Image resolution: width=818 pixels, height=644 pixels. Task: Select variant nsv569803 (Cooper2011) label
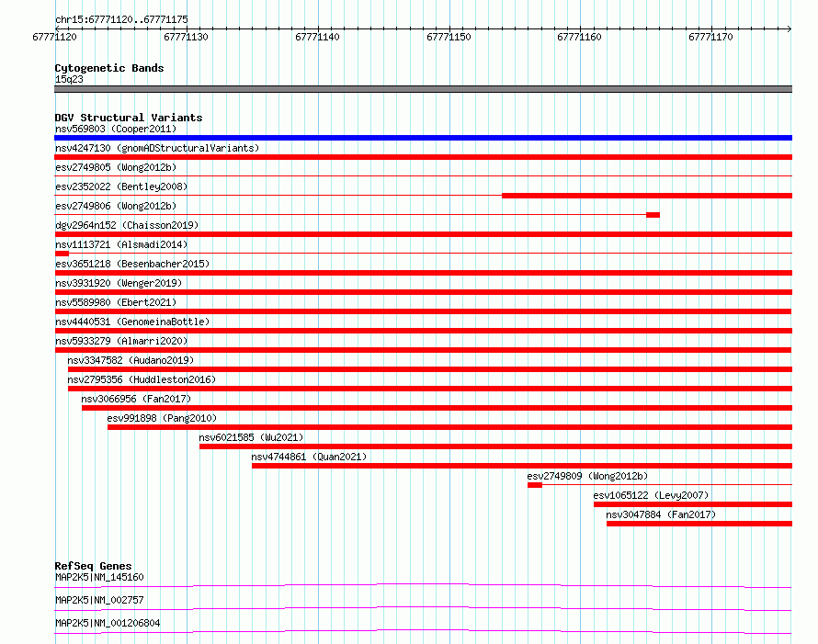point(116,129)
